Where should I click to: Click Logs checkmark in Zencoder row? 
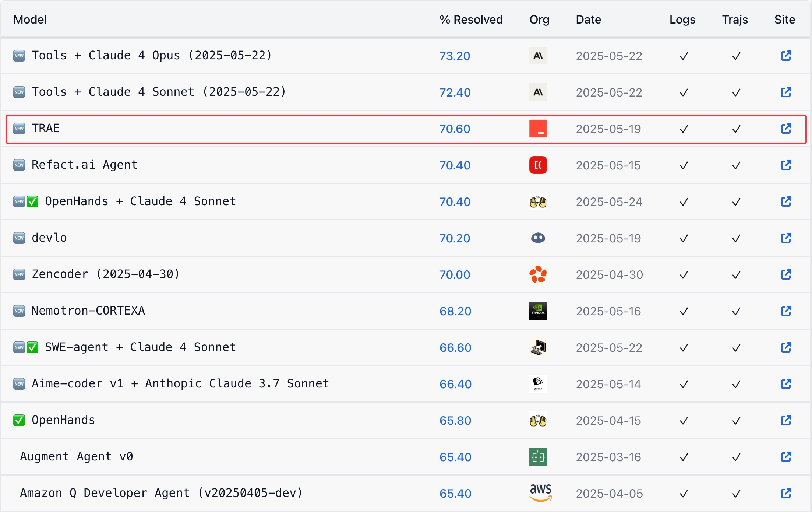(x=684, y=275)
